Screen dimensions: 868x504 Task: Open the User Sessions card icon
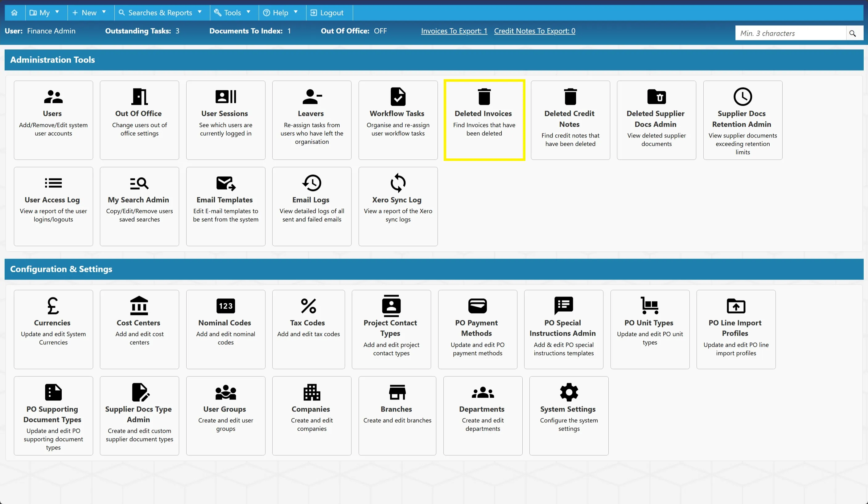click(226, 97)
